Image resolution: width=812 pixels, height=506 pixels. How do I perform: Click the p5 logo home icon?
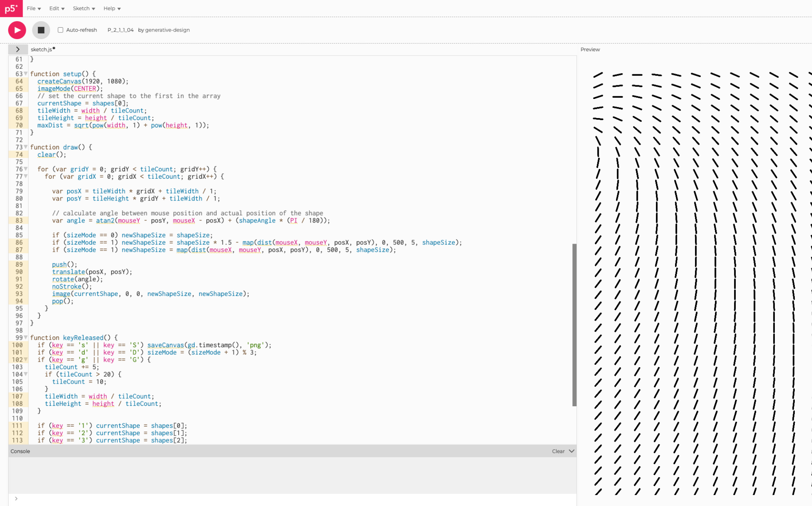[11, 8]
